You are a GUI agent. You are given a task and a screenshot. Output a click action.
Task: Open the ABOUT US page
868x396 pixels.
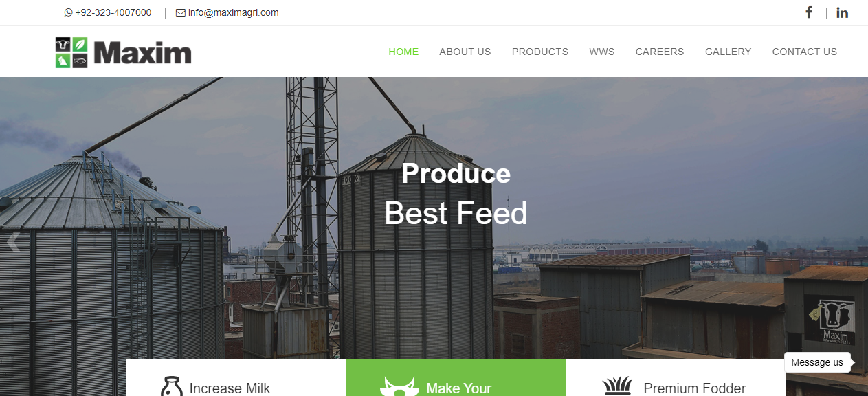click(x=465, y=52)
